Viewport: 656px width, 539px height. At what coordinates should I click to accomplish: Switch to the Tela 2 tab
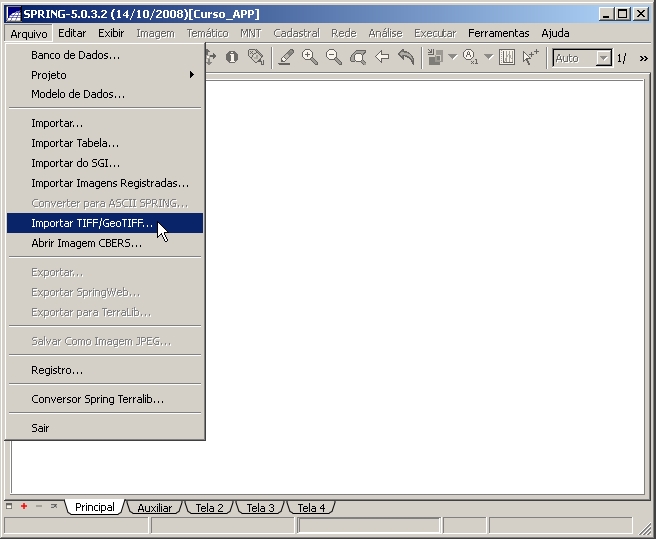pos(209,508)
